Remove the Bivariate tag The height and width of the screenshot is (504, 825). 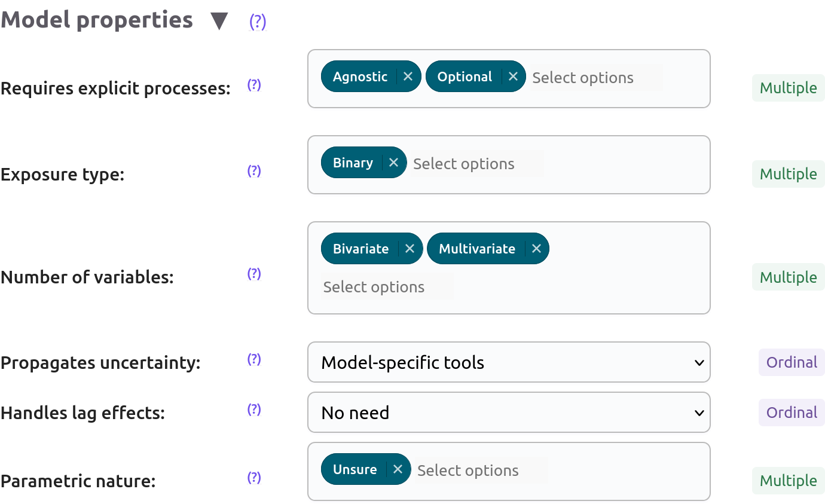click(x=410, y=249)
